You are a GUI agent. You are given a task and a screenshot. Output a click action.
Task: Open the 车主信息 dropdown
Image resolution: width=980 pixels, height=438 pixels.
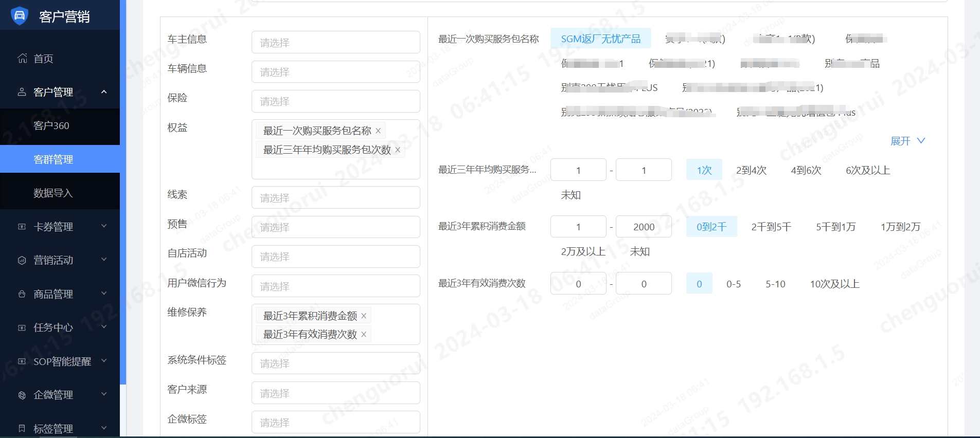tap(336, 42)
